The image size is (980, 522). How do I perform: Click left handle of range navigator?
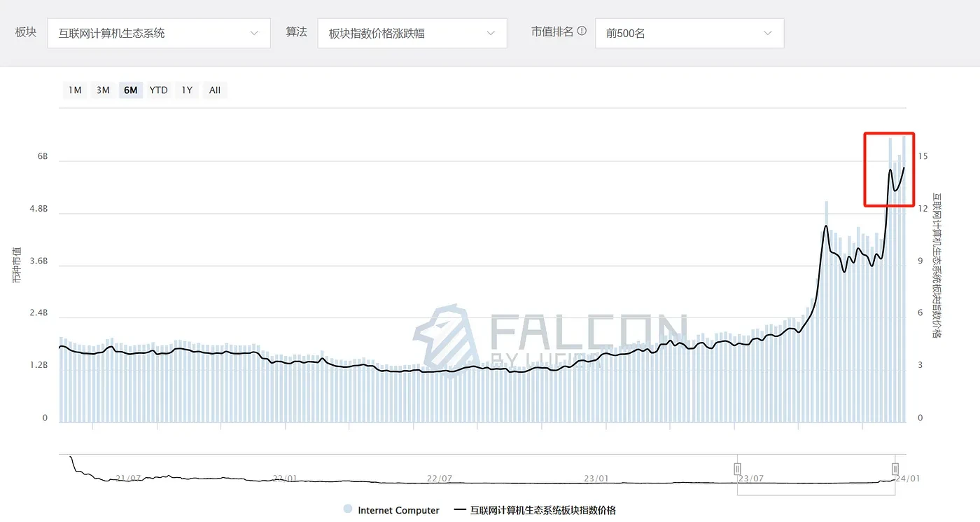pyautogui.click(x=737, y=469)
